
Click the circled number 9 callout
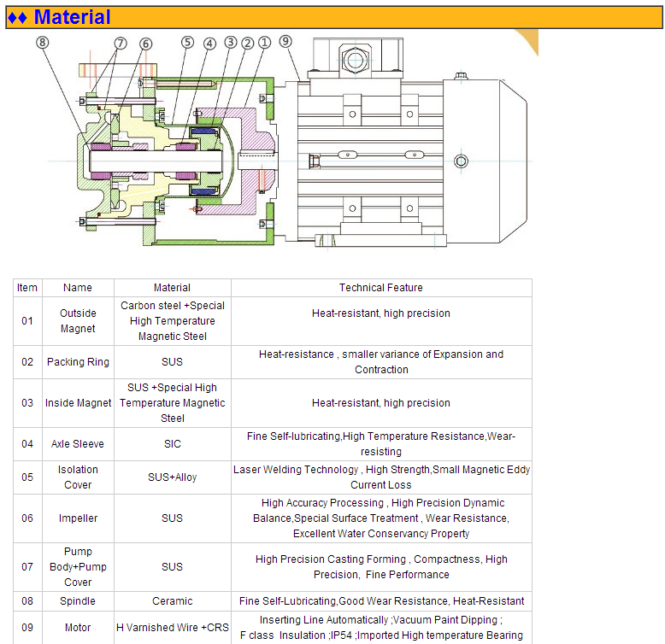285,42
